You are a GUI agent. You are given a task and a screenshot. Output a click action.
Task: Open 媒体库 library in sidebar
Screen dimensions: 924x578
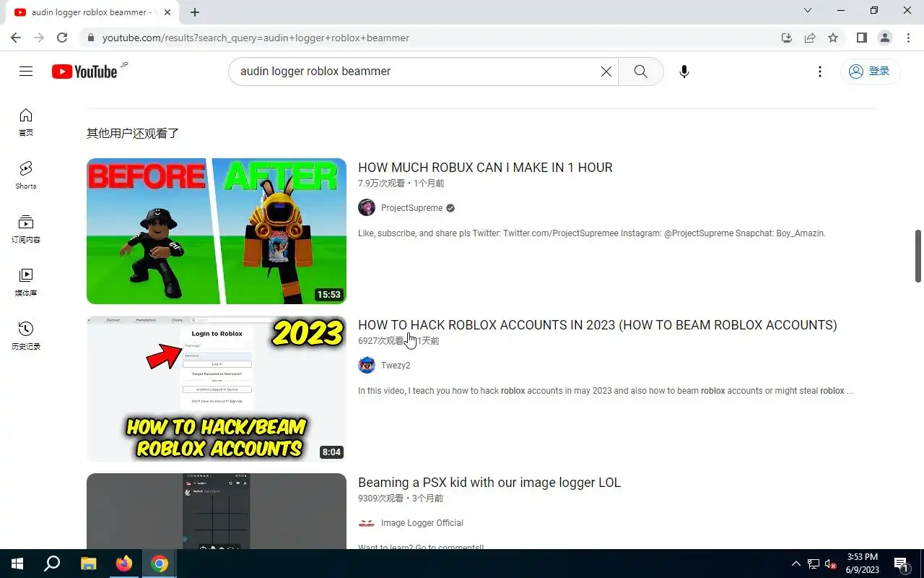[26, 282]
